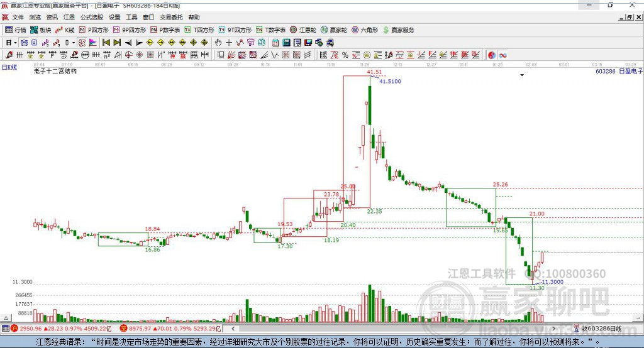
Task: Click the 41.5100 peak price label
Action: coord(390,81)
